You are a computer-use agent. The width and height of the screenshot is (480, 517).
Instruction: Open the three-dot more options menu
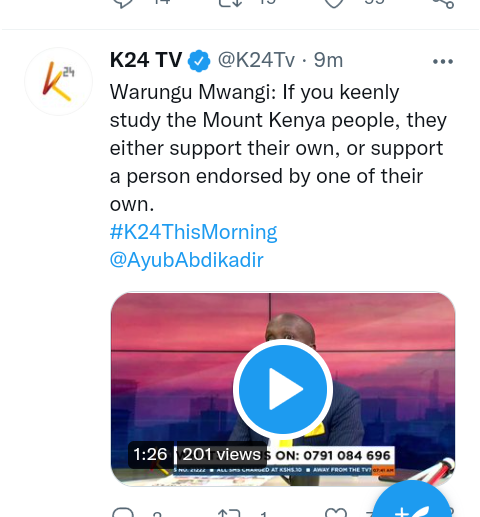point(443,61)
